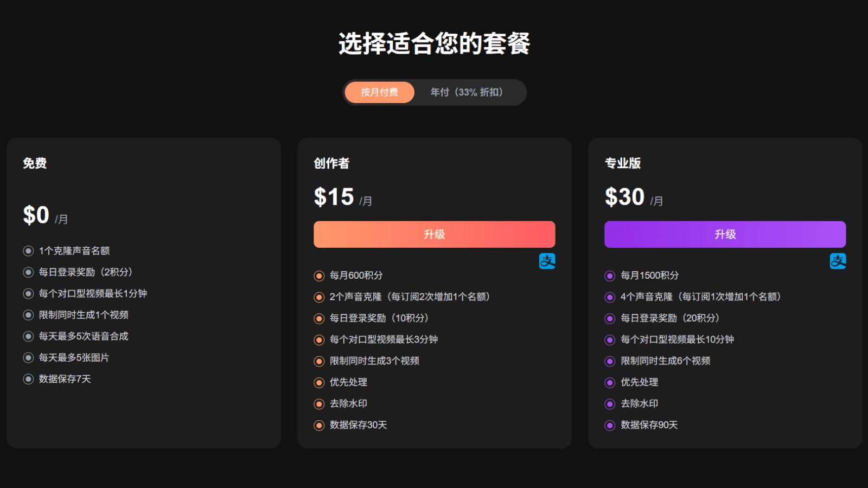The height and width of the screenshot is (488, 868).
Task: Click bullet icon beside 数据保存7天
Action: pyautogui.click(x=28, y=379)
